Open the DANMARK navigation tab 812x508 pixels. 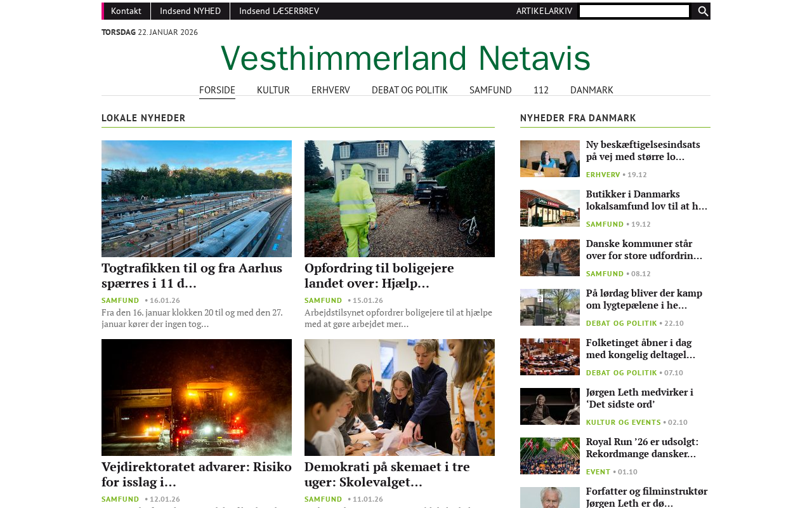tap(592, 90)
